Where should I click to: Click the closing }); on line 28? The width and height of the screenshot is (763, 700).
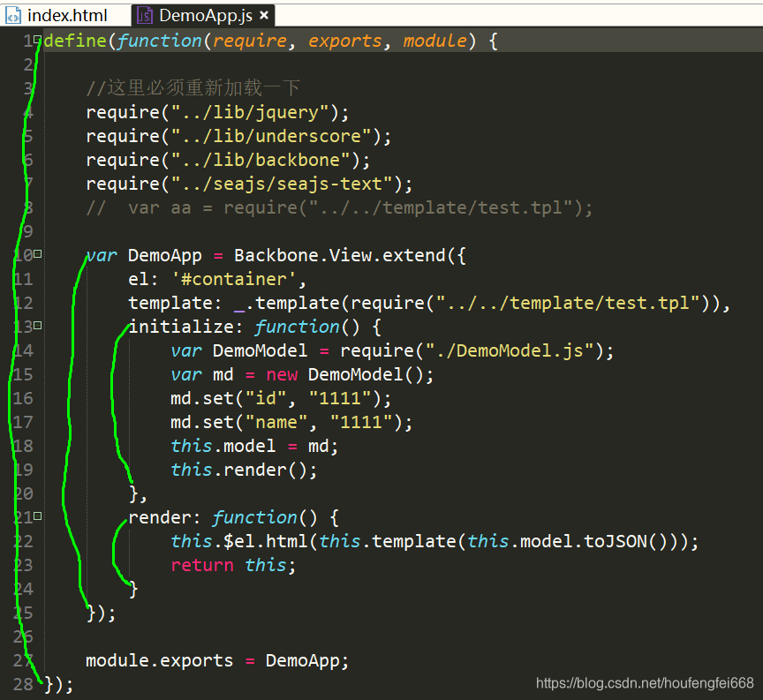(59, 684)
